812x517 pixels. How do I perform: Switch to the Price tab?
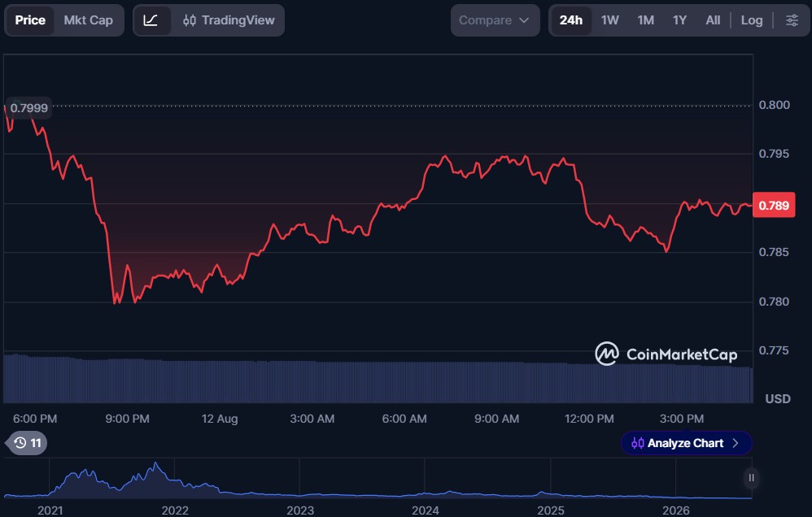(30, 20)
